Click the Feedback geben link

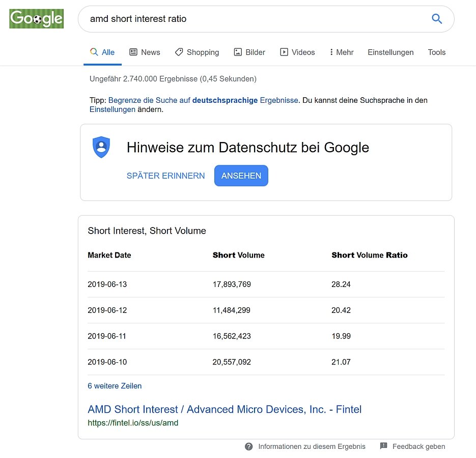pyautogui.click(x=418, y=446)
